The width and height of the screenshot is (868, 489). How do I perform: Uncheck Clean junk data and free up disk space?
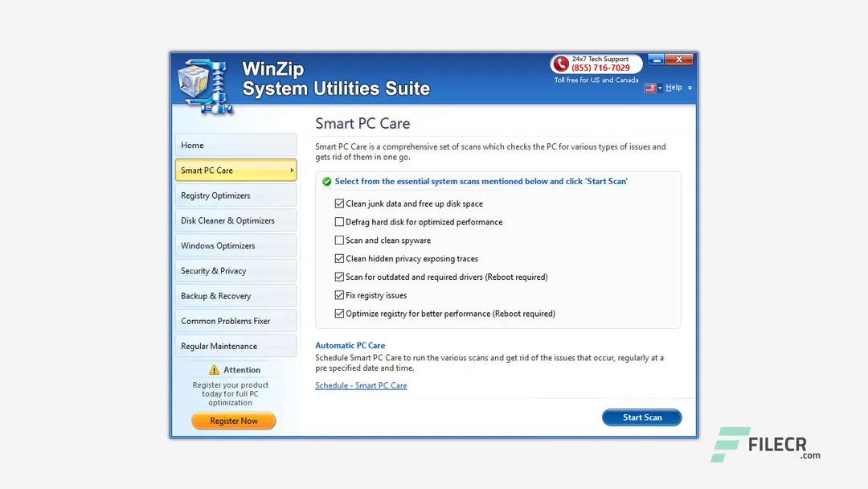[x=339, y=203]
